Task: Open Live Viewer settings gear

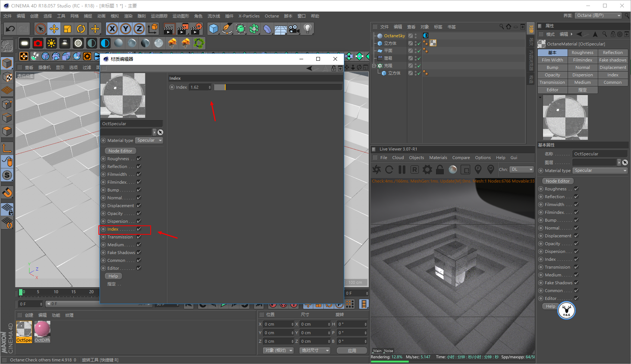Action: (427, 170)
